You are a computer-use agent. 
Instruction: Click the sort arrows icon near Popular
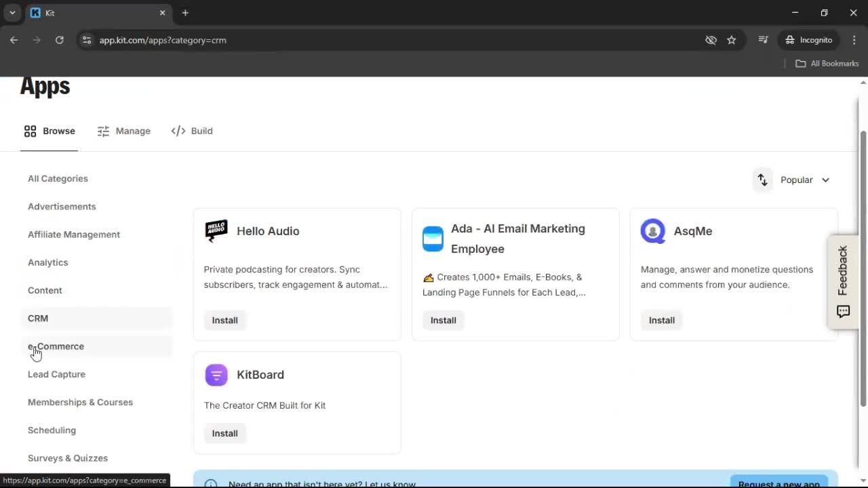click(x=762, y=180)
